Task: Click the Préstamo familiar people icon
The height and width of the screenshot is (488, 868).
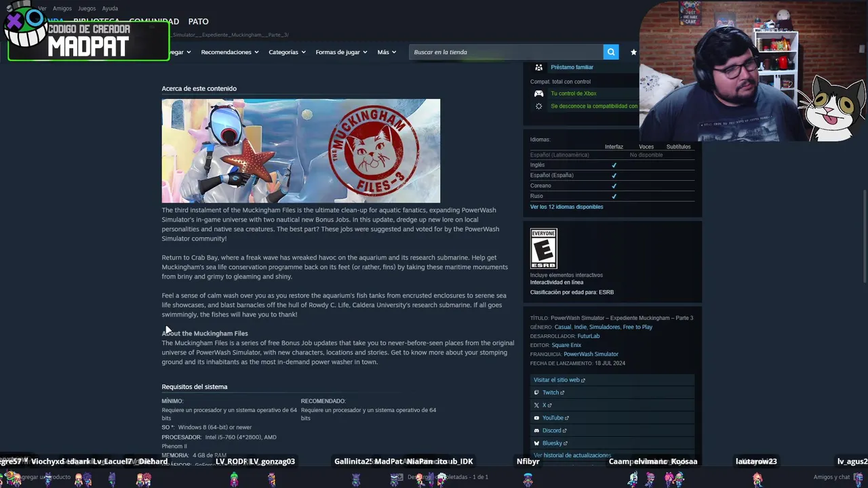Action: tap(538, 67)
